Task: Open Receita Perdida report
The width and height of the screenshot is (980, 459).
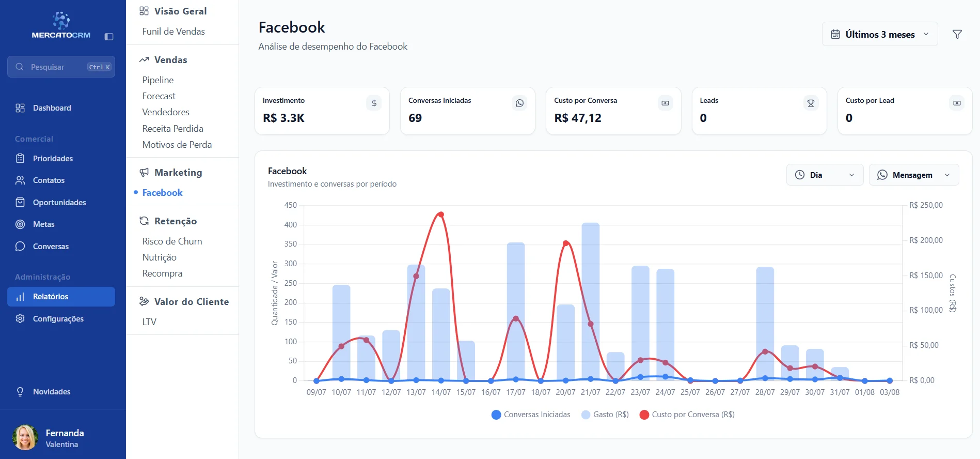Action: [173, 128]
